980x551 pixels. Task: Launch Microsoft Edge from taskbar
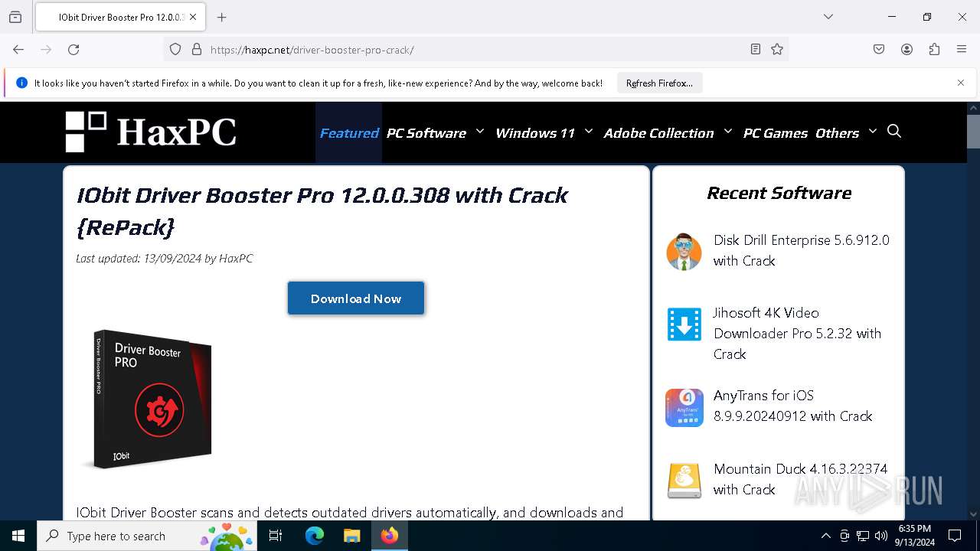click(315, 536)
